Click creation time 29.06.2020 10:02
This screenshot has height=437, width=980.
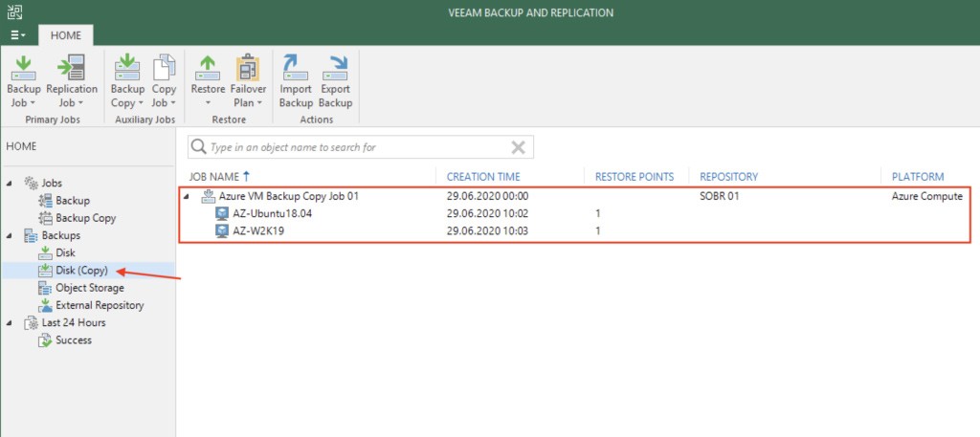pos(487,213)
